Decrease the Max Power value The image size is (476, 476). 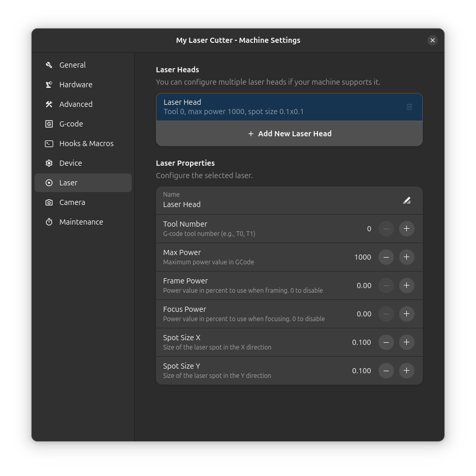[386, 257]
